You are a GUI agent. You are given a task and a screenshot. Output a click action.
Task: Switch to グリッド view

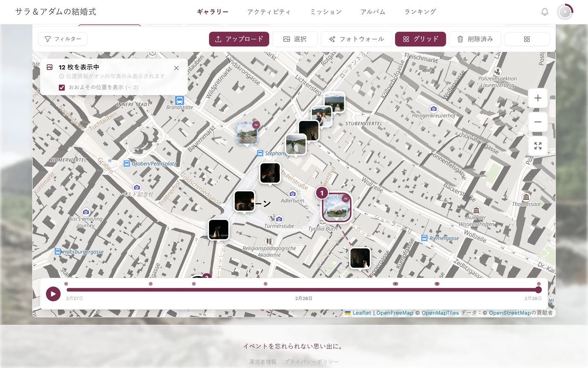(x=421, y=39)
